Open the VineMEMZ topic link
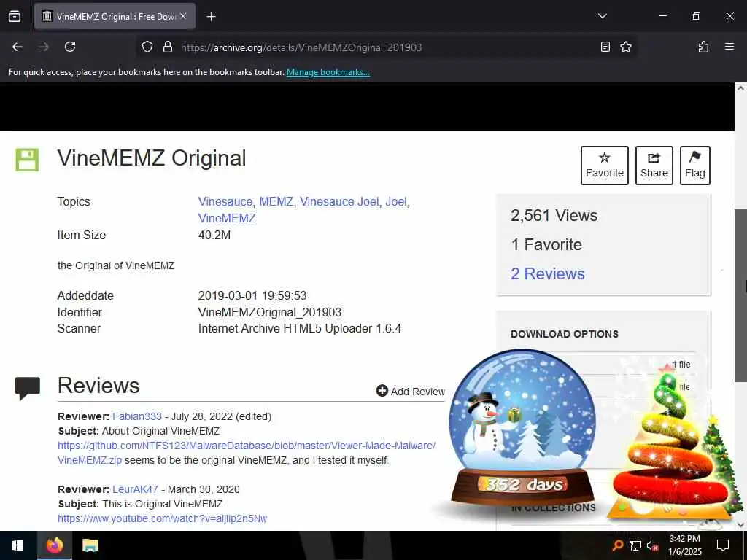This screenshot has width=747, height=560. click(x=227, y=218)
